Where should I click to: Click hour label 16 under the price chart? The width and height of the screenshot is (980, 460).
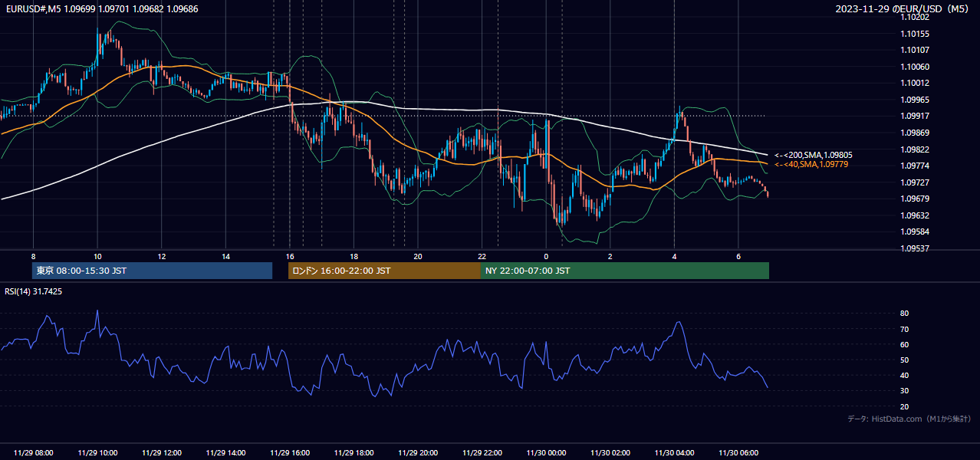pyautogui.click(x=290, y=256)
